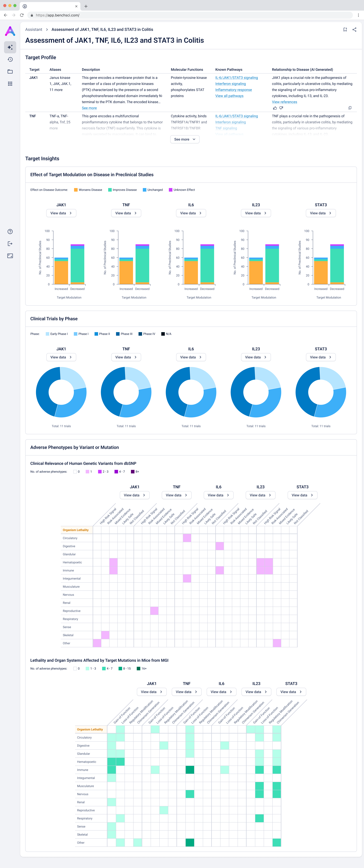Open JAK1 IL-6/JAK1/STAT3 signaling pathway link
Screen dimensions: 364x868
pos(237,78)
